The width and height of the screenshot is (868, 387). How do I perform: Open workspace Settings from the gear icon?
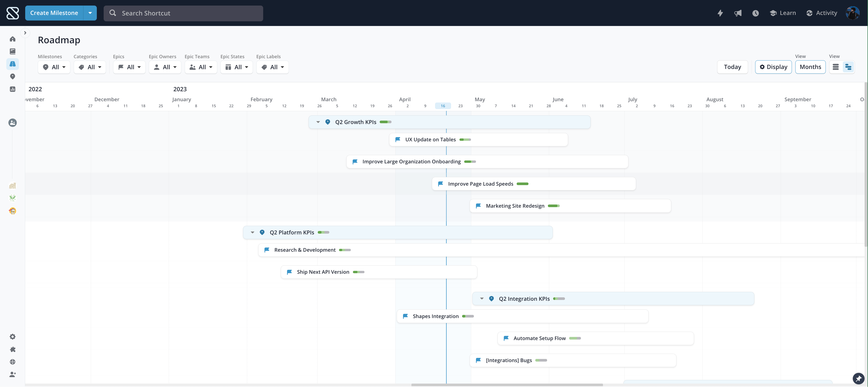(x=13, y=336)
